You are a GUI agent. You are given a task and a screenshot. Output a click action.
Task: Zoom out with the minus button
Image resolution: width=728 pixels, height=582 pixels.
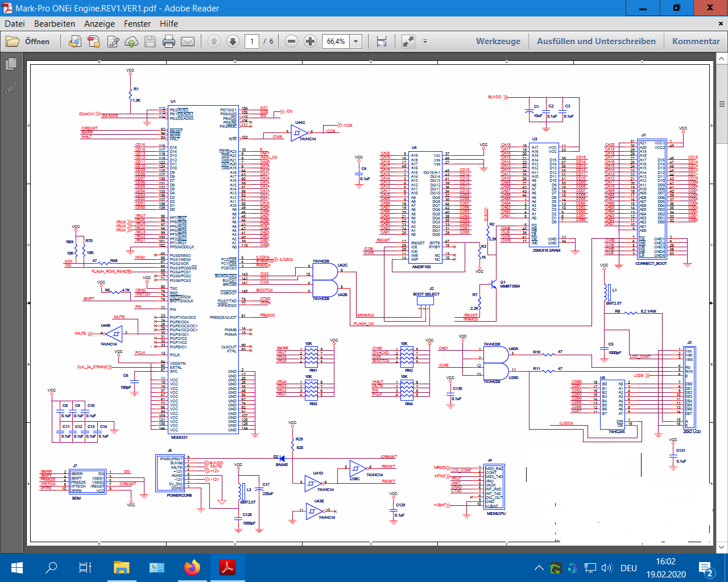tap(291, 41)
